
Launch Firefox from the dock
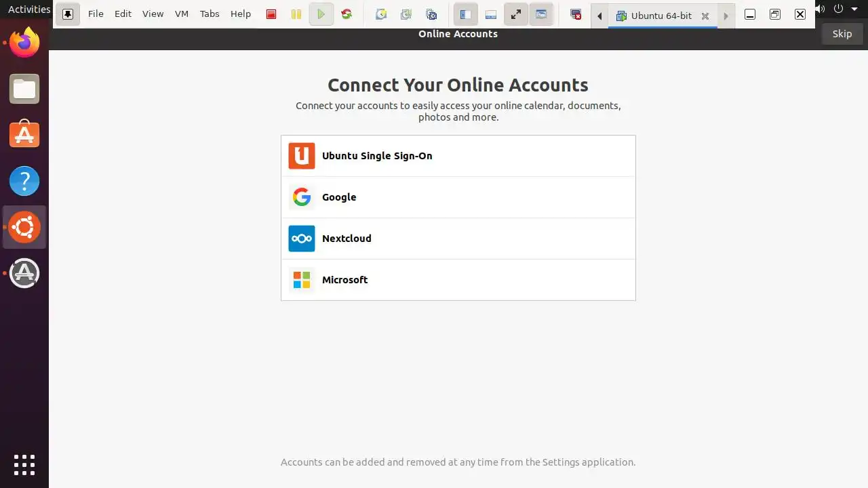(24, 43)
